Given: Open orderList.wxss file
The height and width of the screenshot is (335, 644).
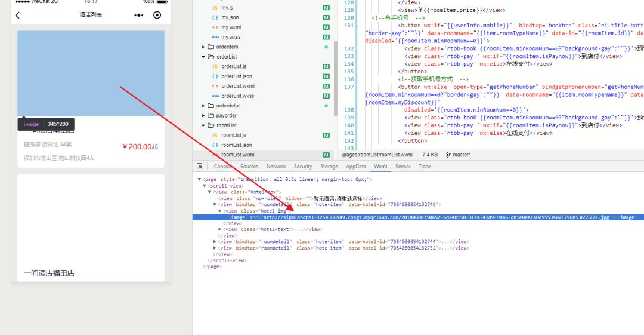Looking at the screenshot, I should point(237,96).
